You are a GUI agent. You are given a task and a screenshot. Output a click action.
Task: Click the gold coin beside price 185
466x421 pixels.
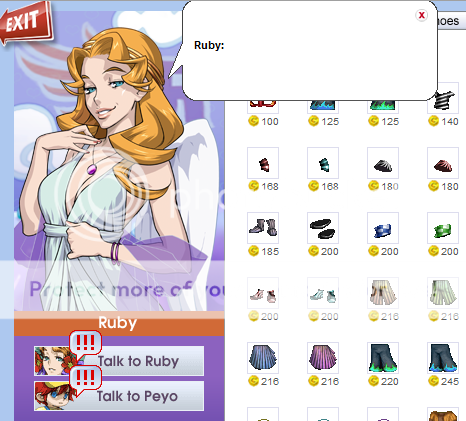coord(254,251)
